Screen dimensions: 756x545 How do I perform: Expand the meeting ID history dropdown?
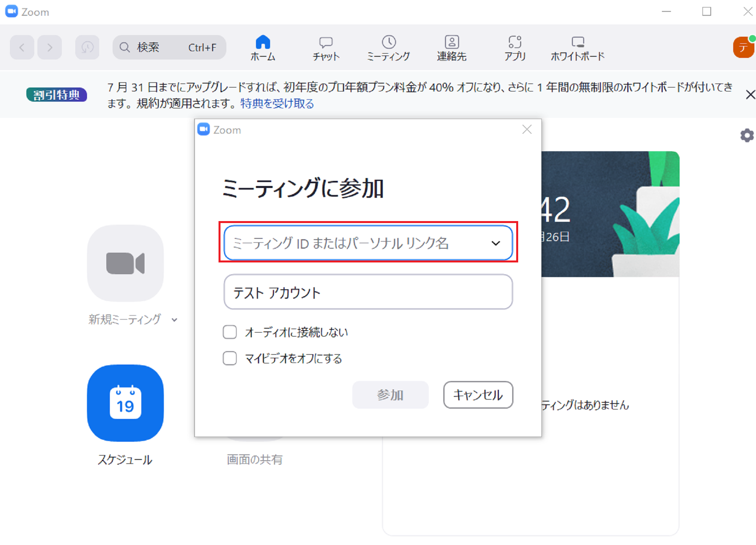(495, 243)
